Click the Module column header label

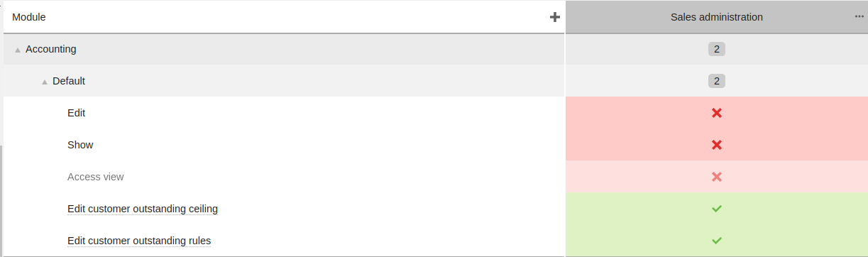[x=29, y=17]
